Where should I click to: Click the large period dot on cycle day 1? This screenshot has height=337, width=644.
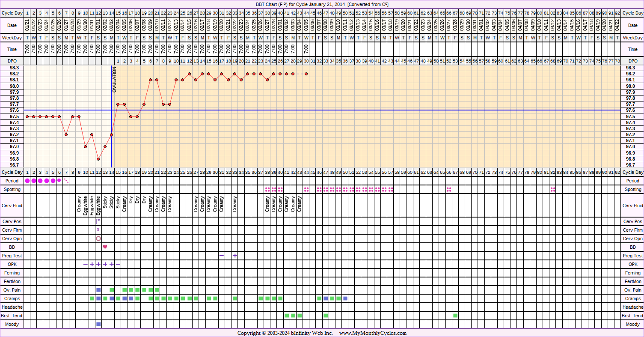coord(27,181)
